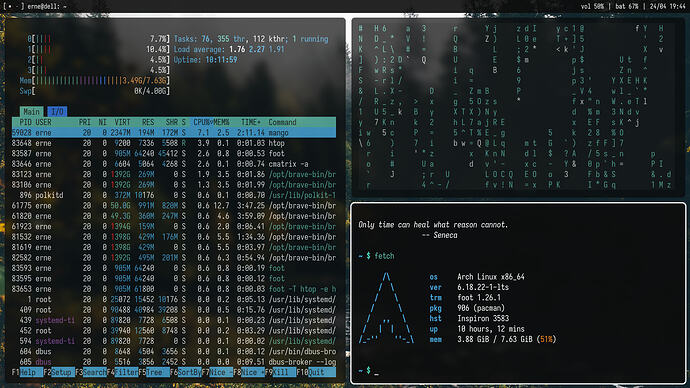Click the Load average reading
690x388 pixels.
click(229, 49)
